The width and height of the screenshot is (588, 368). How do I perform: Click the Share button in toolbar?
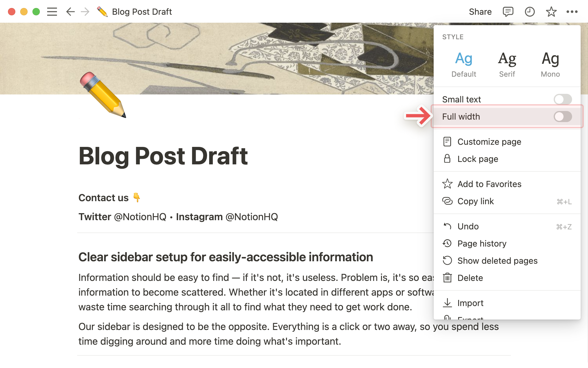click(480, 11)
